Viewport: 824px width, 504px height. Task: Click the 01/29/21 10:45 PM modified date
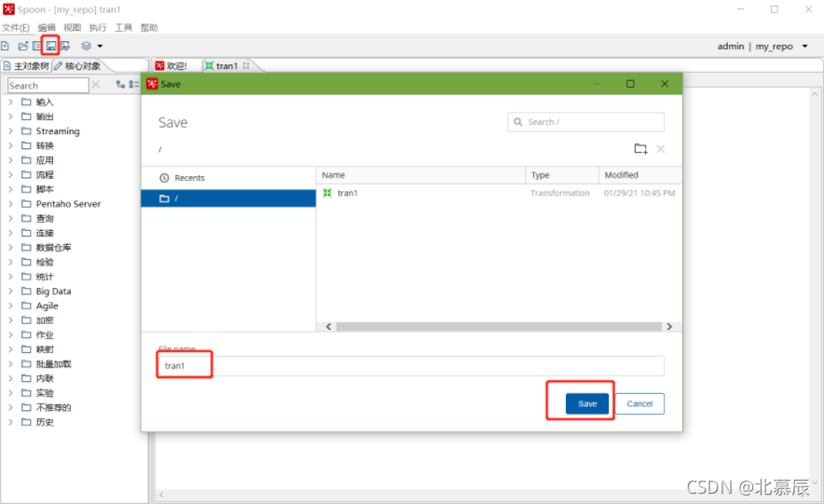pyautogui.click(x=639, y=193)
